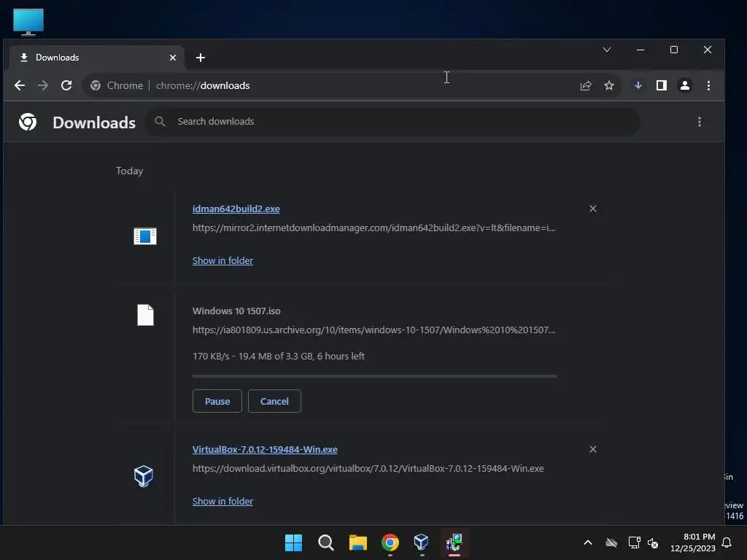747x560 pixels.
Task: Open VirtualBox from the taskbar
Action: (422, 542)
